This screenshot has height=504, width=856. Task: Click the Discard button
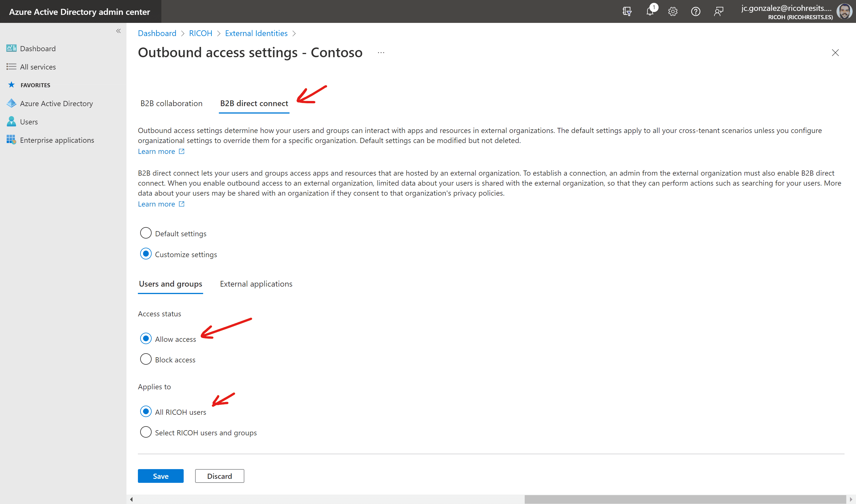pos(219,476)
